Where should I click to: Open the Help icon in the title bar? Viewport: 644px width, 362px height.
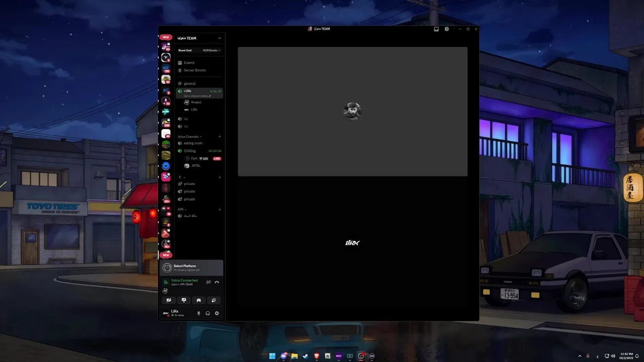447,29
